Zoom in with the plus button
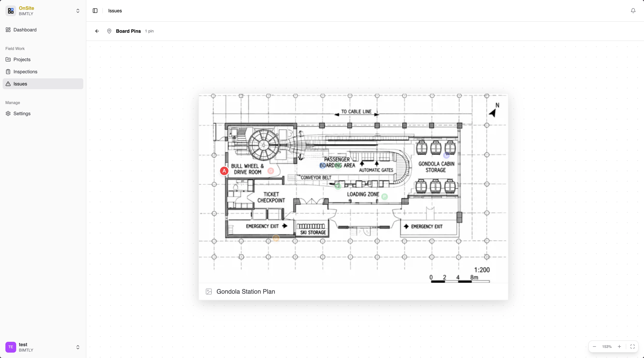 point(619,347)
